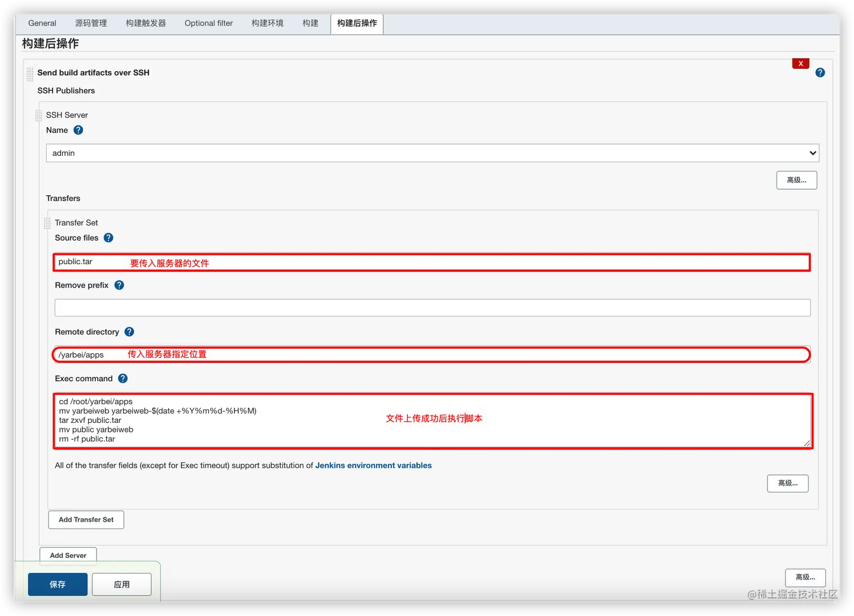Click the Source files field containing public.tar
Screen dimensions: 854x616
click(432, 262)
